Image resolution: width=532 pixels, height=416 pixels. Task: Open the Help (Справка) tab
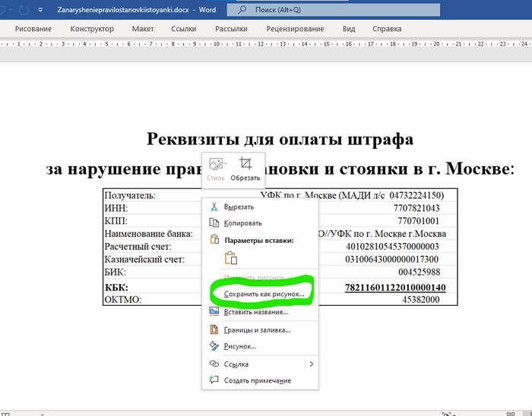[x=387, y=29]
